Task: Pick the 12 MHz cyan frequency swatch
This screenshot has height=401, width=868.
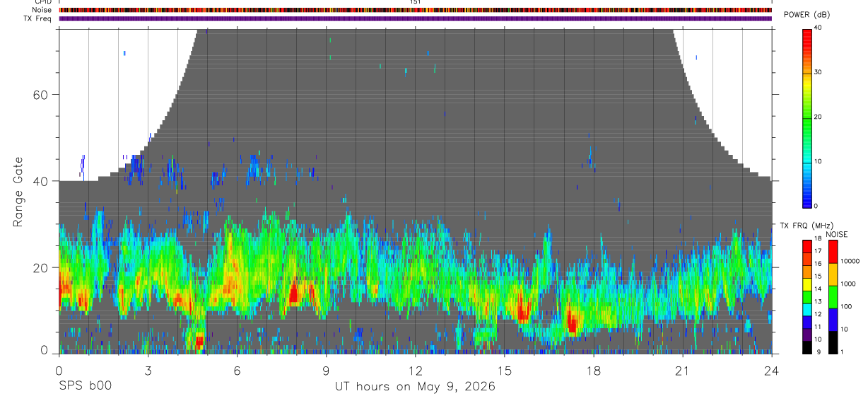Action: 807,308
